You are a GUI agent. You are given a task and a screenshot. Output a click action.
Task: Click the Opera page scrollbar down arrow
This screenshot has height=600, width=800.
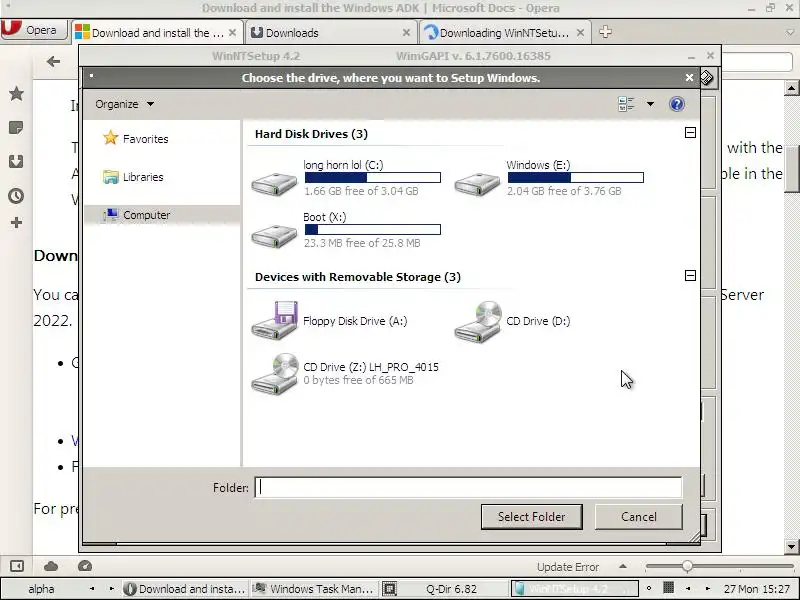pyautogui.click(x=791, y=546)
